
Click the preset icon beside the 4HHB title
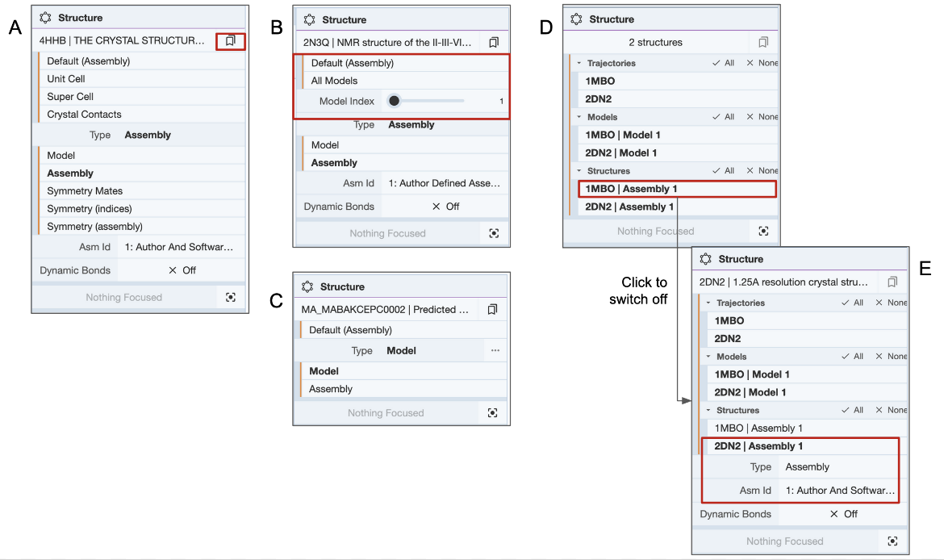pyautogui.click(x=230, y=40)
